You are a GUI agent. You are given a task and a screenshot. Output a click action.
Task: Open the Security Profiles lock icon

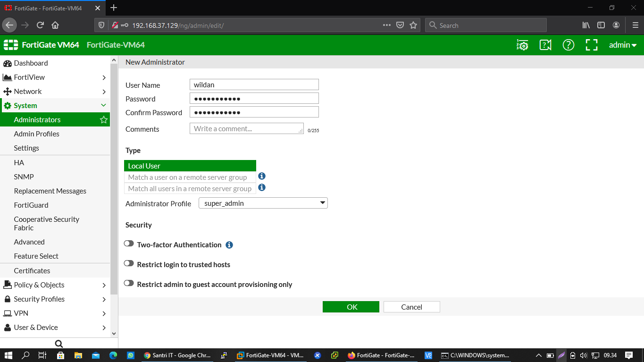[x=7, y=299]
